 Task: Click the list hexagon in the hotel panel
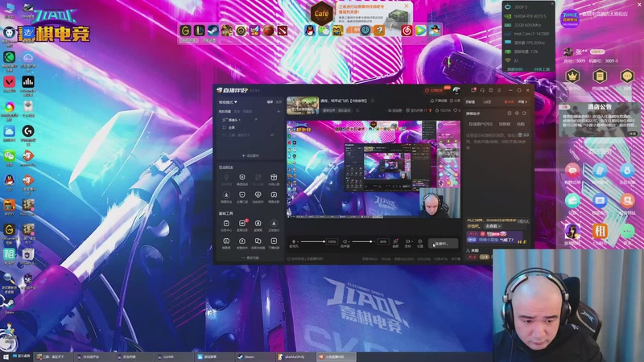(x=600, y=76)
